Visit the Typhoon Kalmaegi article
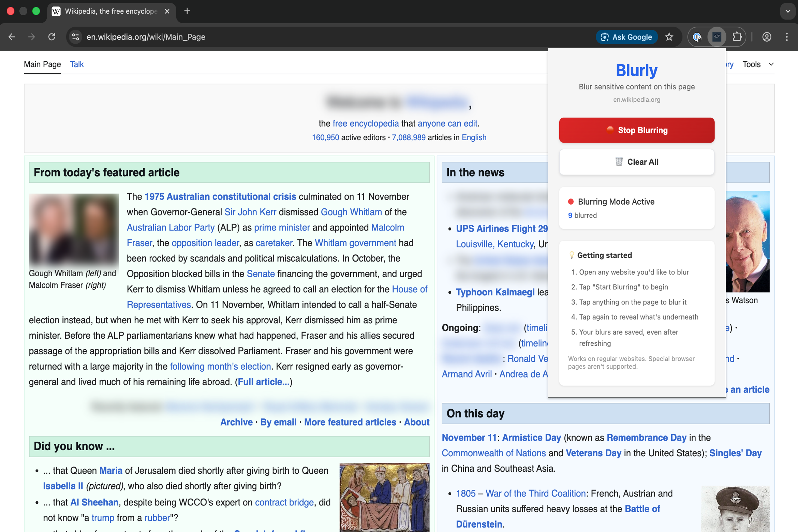 click(x=495, y=292)
